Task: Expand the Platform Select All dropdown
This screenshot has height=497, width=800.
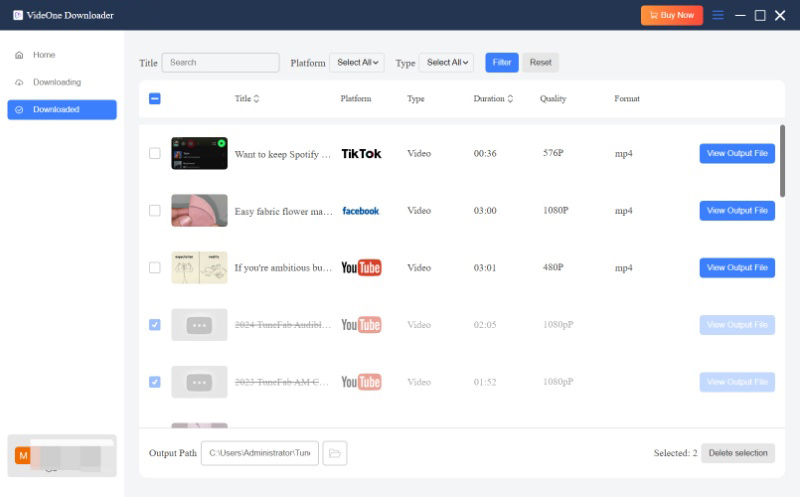Action: point(357,62)
